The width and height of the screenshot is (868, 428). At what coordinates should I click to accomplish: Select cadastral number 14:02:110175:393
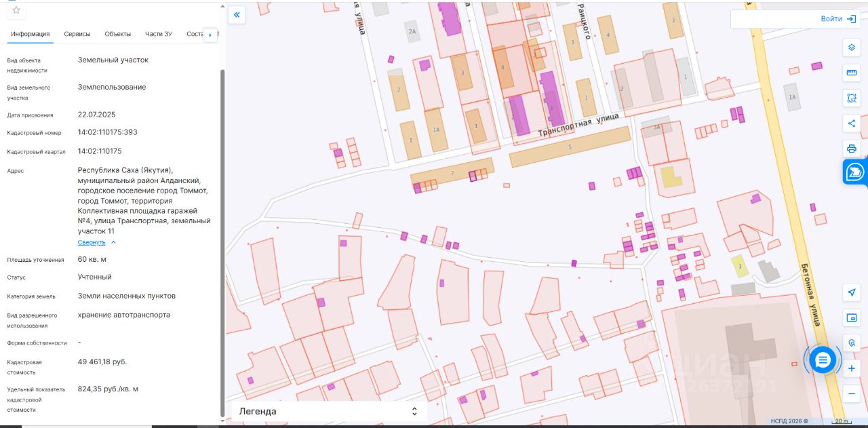click(108, 132)
